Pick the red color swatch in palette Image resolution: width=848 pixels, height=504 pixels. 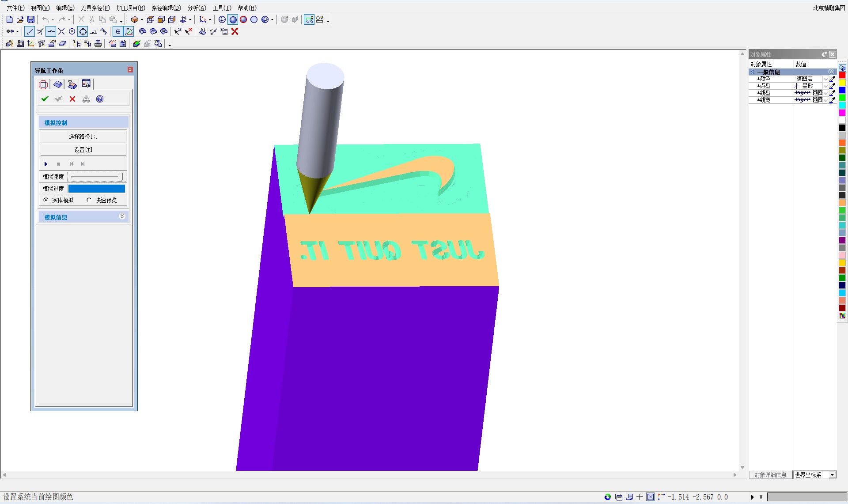tap(842, 76)
